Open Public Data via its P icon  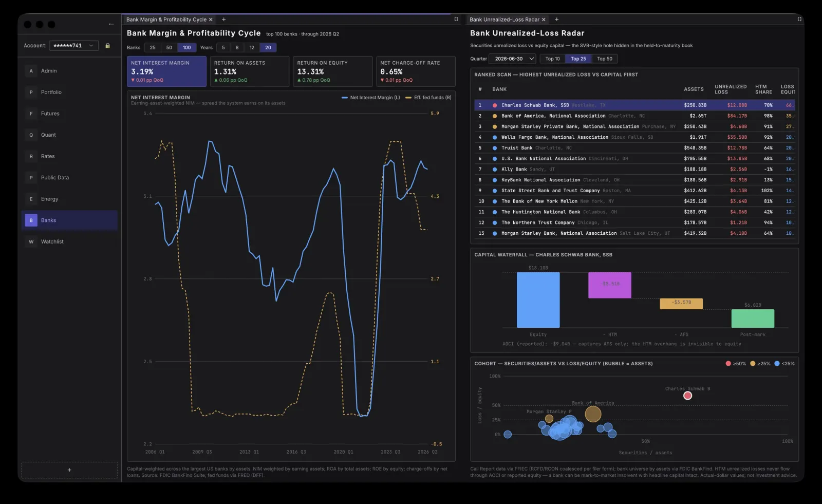point(31,178)
